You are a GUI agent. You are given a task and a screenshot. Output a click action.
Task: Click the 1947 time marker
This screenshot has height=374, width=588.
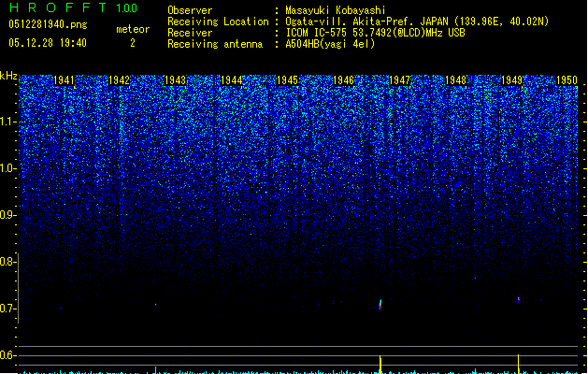click(400, 80)
